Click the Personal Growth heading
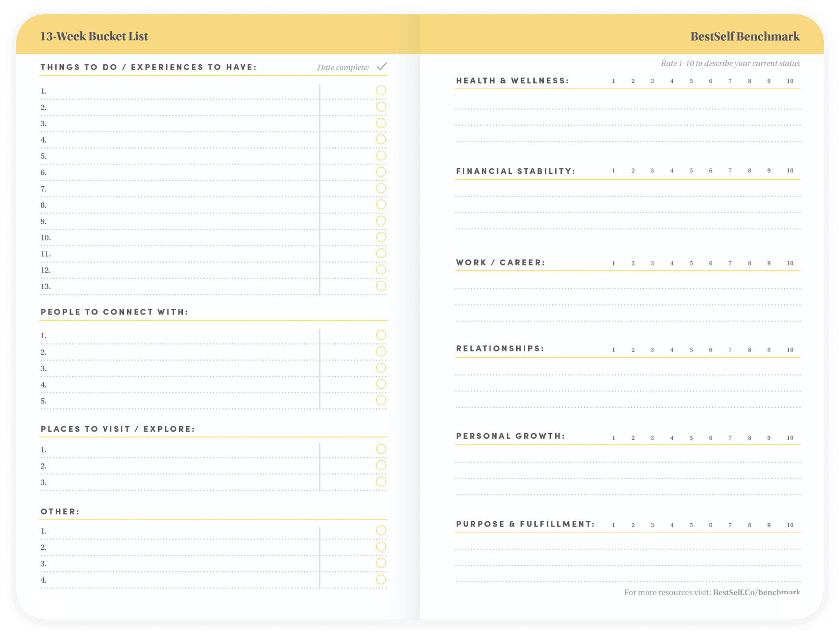 (510, 436)
